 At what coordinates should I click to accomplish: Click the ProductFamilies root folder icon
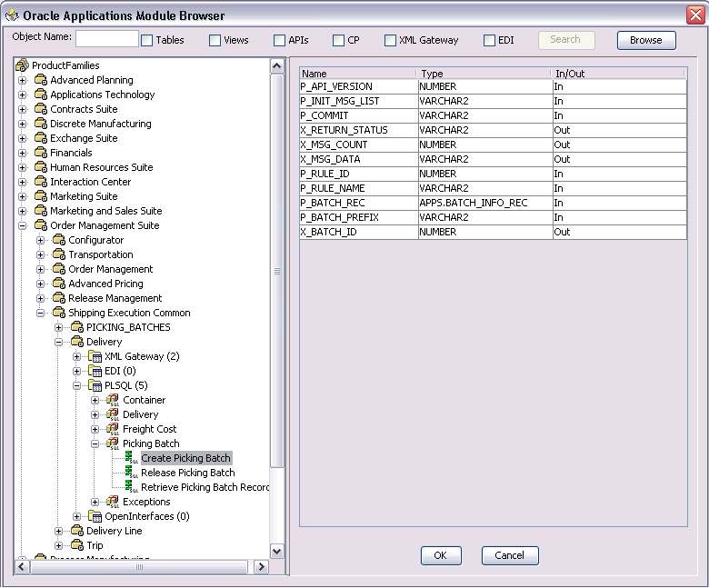click(22, 65)
